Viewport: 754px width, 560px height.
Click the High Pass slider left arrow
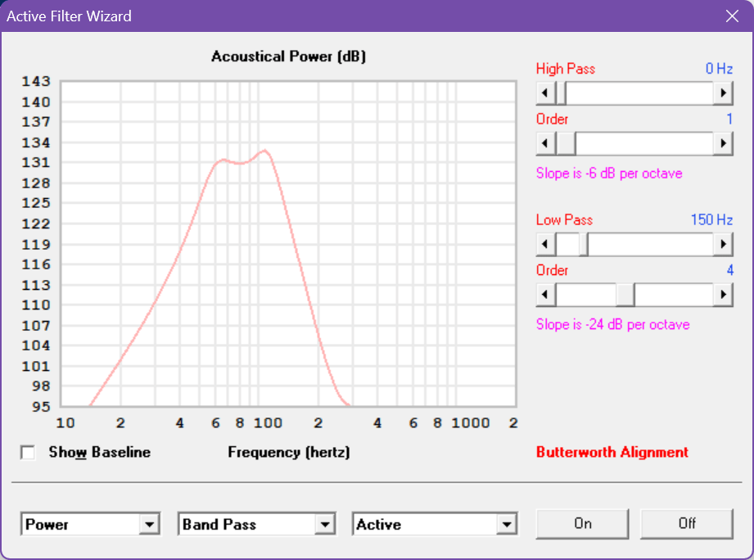click(x=546, y=93)
